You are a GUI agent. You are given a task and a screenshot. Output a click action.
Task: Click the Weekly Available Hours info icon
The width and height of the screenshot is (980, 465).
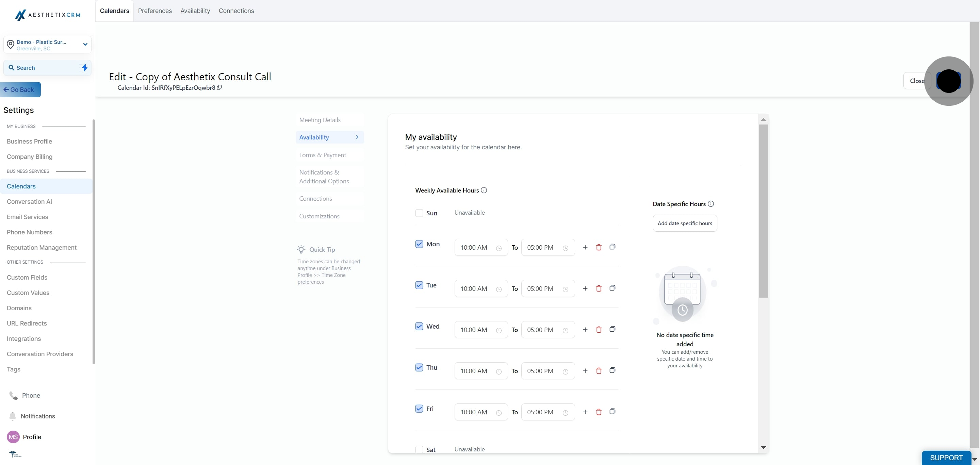(x=484, y=190)
